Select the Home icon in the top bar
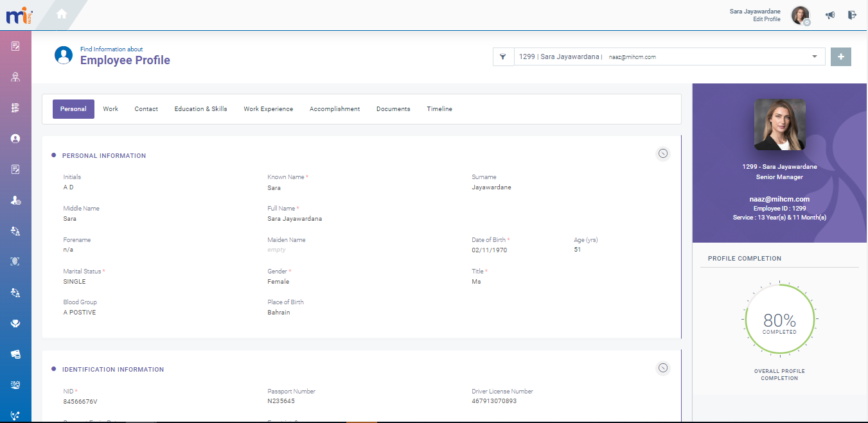The image size is (868, 423). click(x=61, y=13)
